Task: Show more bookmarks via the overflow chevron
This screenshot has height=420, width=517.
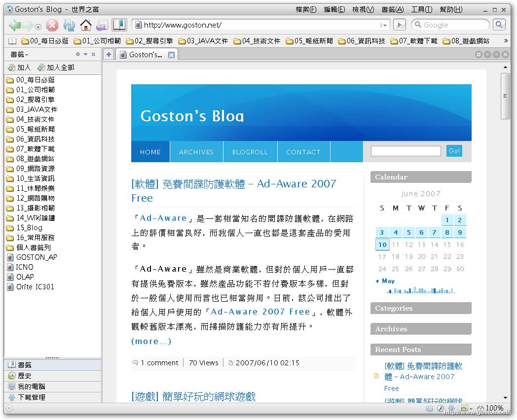Action: pos(506,41)
